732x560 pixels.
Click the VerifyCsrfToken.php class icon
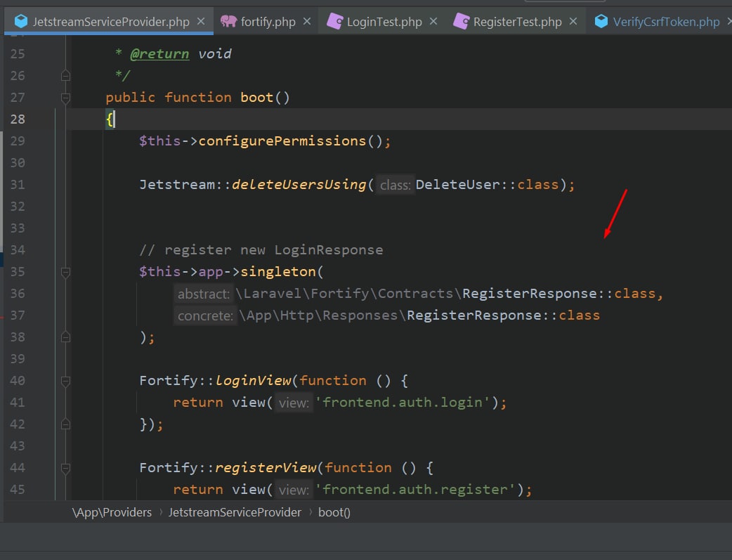601,21
